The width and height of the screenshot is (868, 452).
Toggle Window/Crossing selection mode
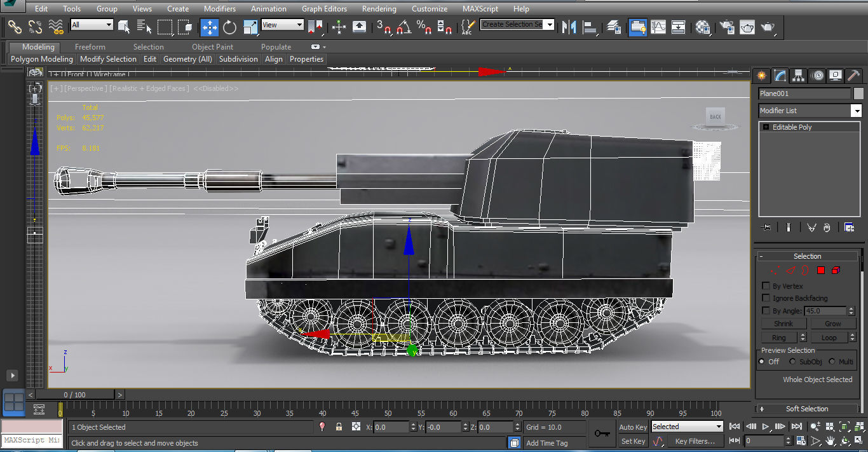coord(185,27)
